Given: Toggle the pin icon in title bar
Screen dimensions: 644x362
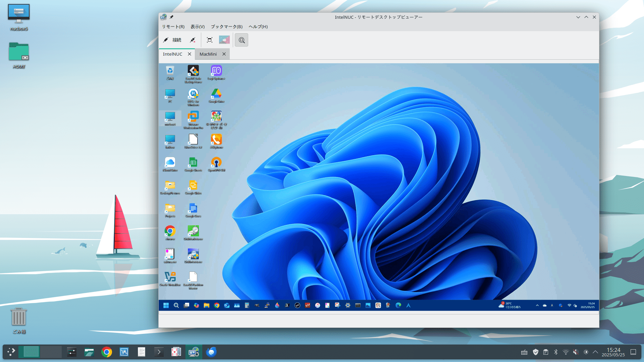Looking at the screenshot, I should pyautogui.click(x=171, y=17).
